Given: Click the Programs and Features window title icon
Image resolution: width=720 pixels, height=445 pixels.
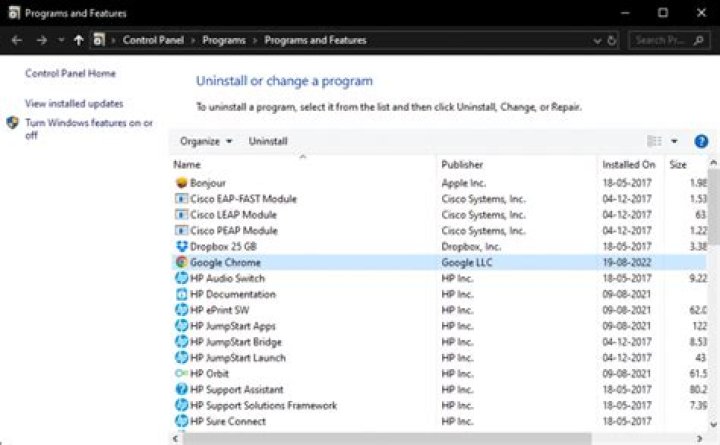Looking at the screenshot, I should pyautogui.click(x=14, y=13).
